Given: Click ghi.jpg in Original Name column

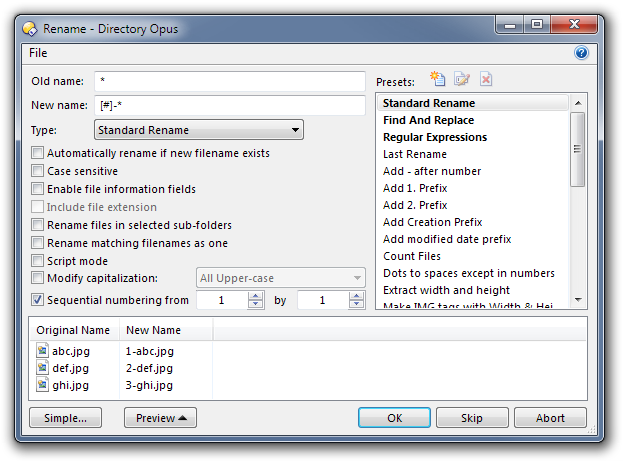Looking at the screenshot, I should coord(70,385).
